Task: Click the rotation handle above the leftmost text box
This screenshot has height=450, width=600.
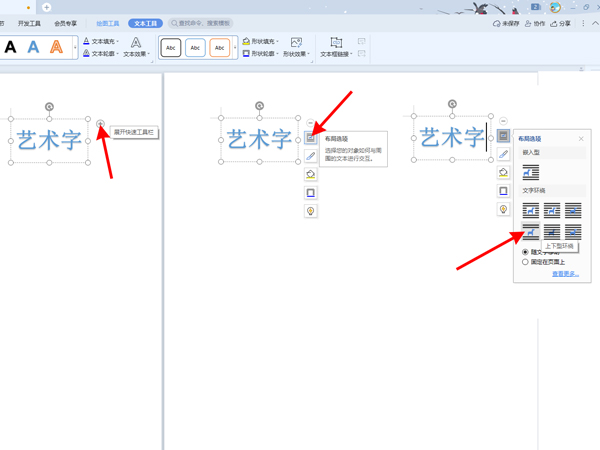Action: tap(49, 106)
